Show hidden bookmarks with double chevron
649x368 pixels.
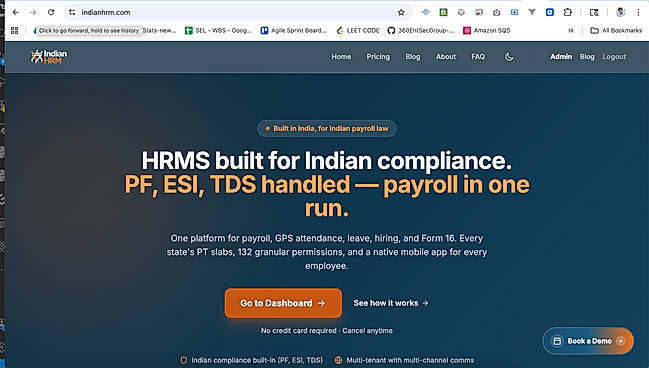point(571,30)
